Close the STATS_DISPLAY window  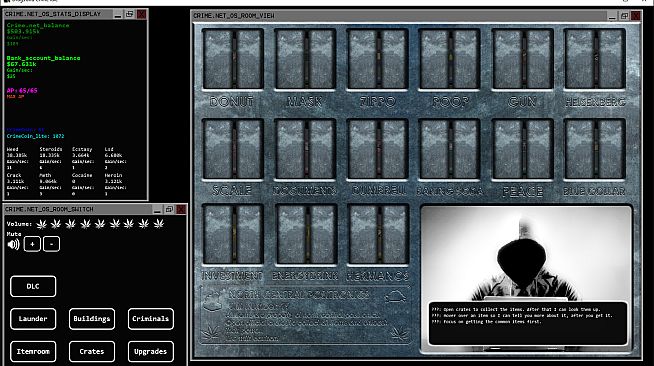[141, 14]
